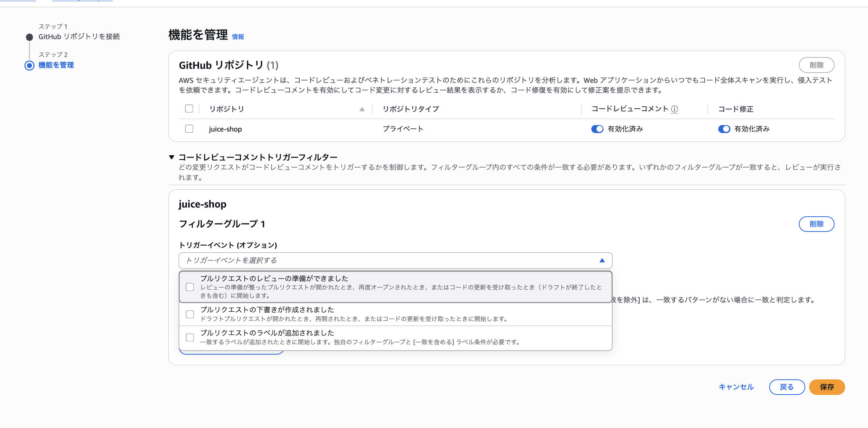868x428 pixels.
Task: Click the ステップ 2 active step indicator
Action: (29, 65)
